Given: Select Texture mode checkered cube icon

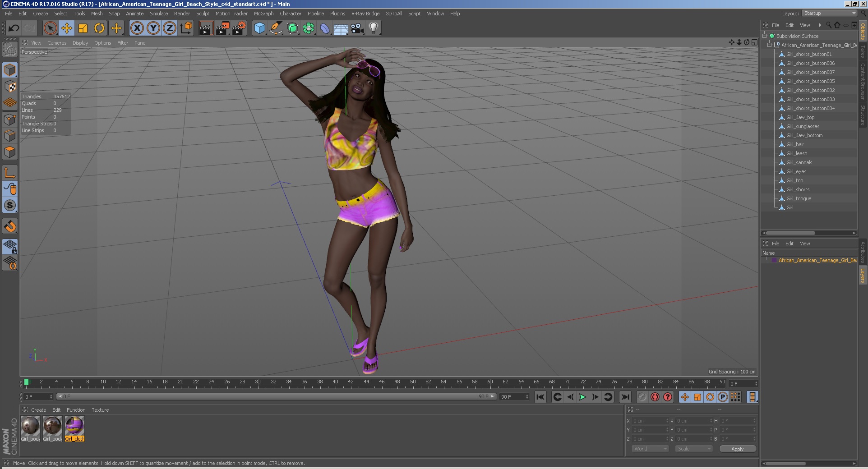Looking at the screenshot, I should (10, 86).
